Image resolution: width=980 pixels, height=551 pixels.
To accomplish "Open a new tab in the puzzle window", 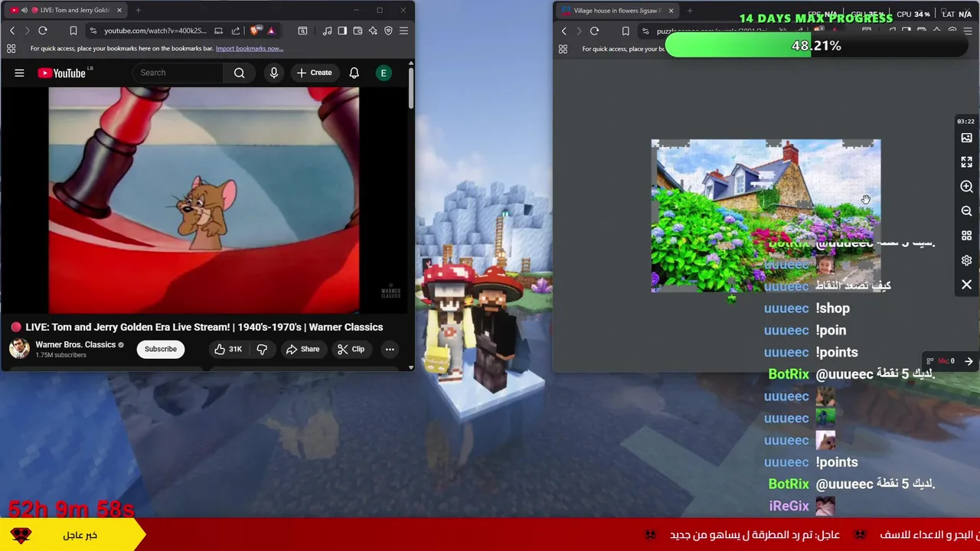I will click(x=690, y=11).
